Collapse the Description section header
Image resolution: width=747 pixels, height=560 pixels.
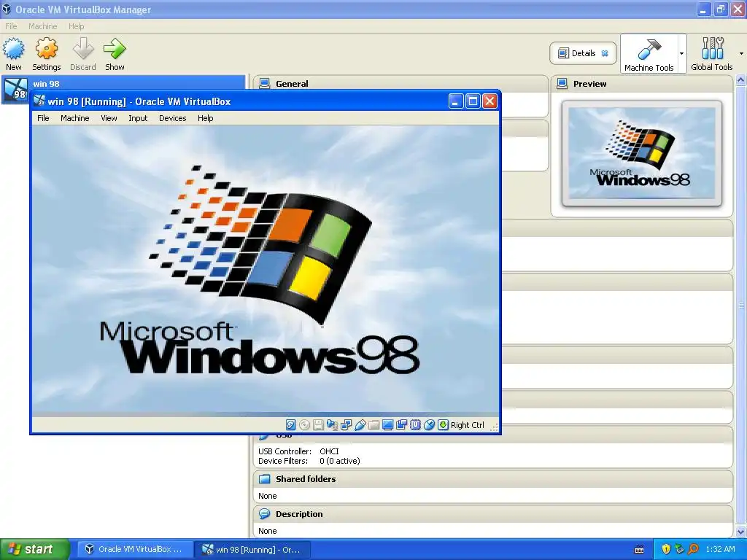click(x=493, y=514)
